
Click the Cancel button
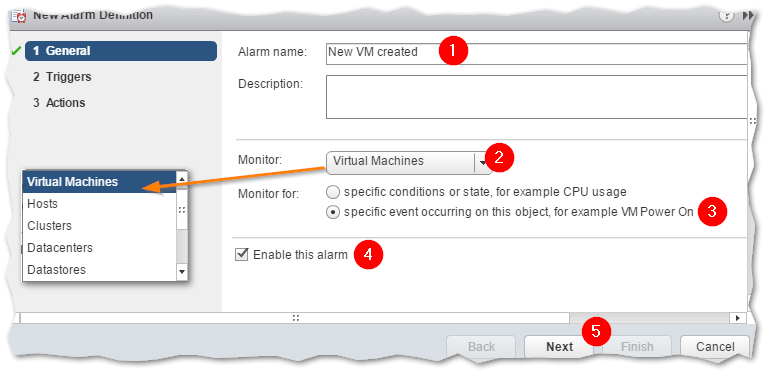715,347
